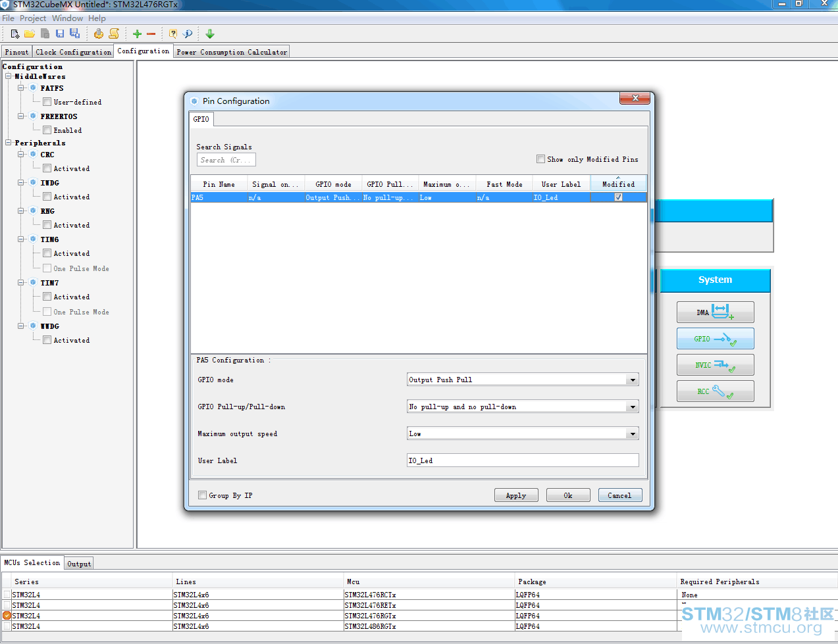
Task: Open the GPIO system configuration
Action: (716, 339)
